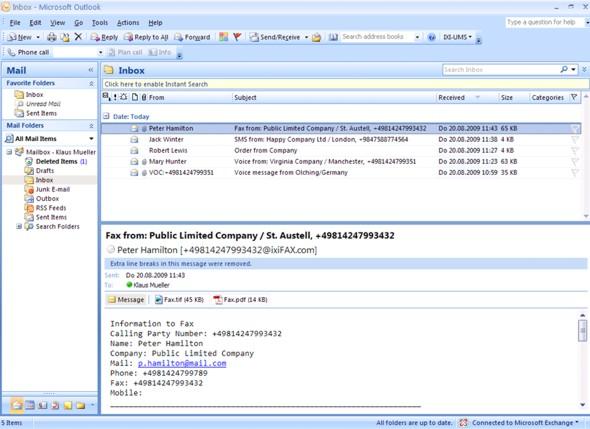The height and width of the screenshot is (429, 590).
Task: Forward the selected message
Action: click(x=193, y=37)
